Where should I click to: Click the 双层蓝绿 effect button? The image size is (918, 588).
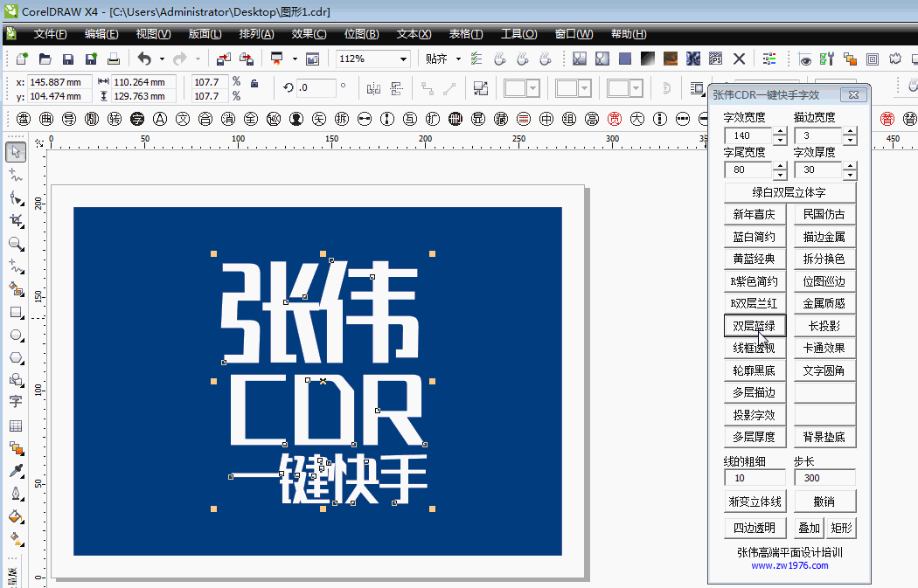(x=754, y=326)
